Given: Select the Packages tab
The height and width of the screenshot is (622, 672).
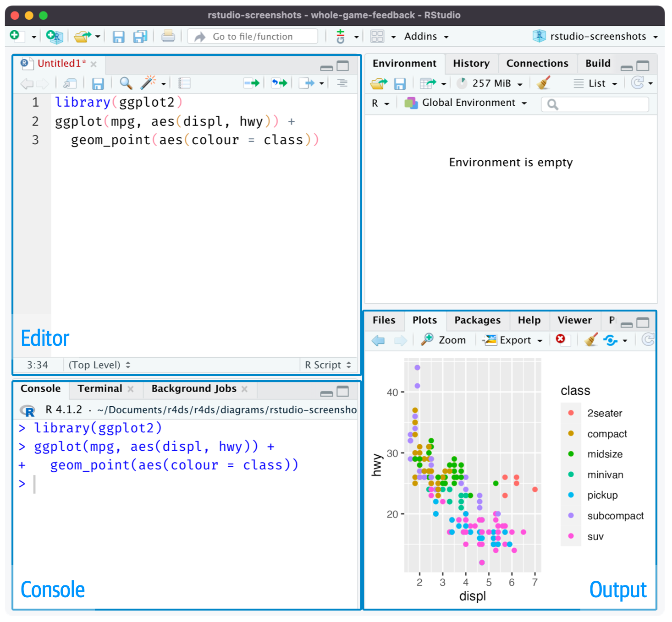Looking at the screenshot, I should [477, 320].
